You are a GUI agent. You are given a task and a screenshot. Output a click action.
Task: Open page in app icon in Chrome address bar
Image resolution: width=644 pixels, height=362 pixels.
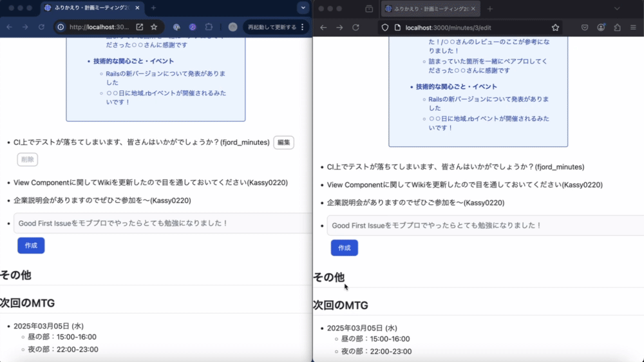click(140, 27)
